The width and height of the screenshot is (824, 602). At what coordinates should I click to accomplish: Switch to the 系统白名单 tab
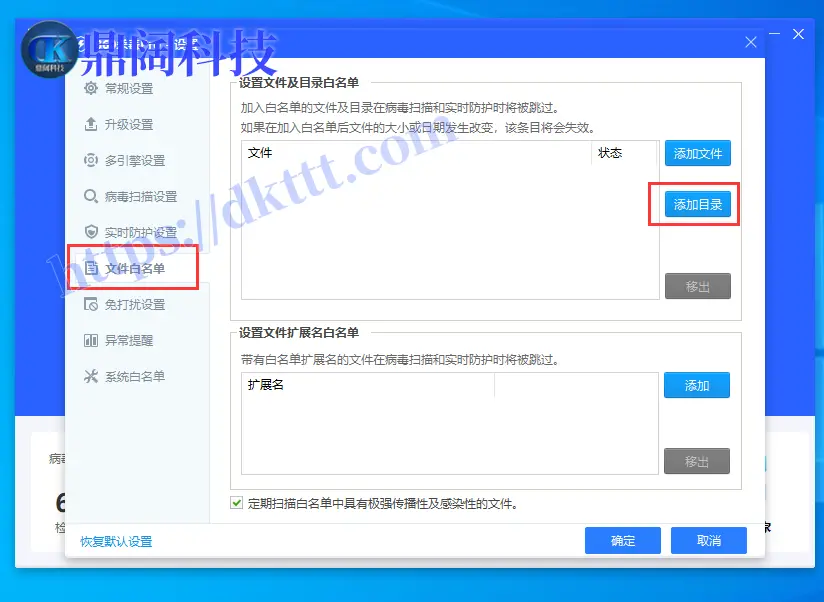135,376
